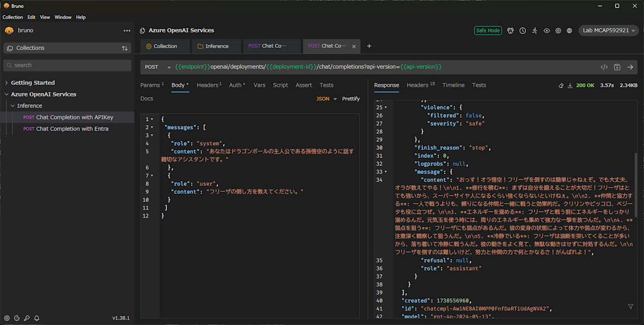This screenshot has height=325, width=644.
Task: Click the generate code icon in URL bar
Action: [x=604, y=67]
